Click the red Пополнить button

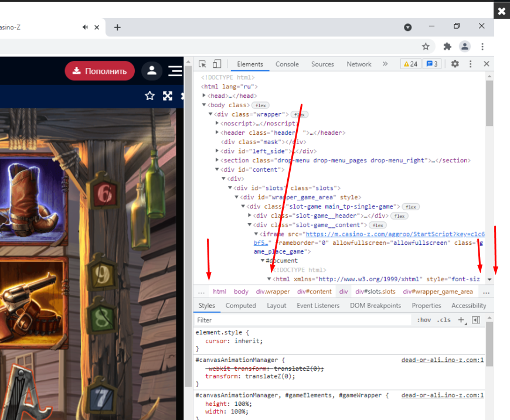(100, 71)
